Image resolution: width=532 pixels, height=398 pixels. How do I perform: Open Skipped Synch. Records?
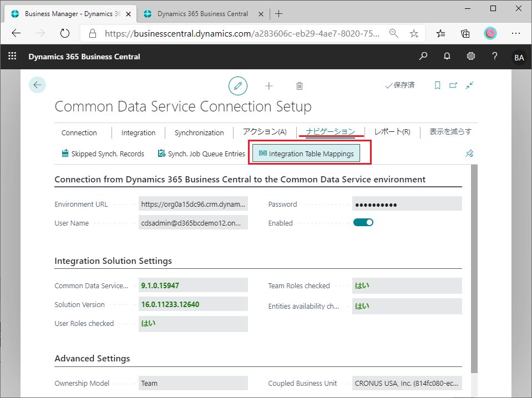[x=103, y=154]
